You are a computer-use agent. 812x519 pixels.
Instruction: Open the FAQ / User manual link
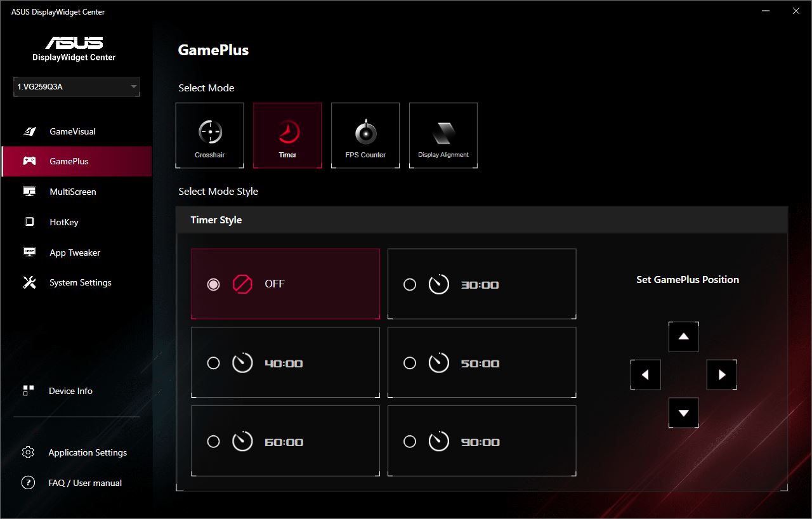(76, 483)
